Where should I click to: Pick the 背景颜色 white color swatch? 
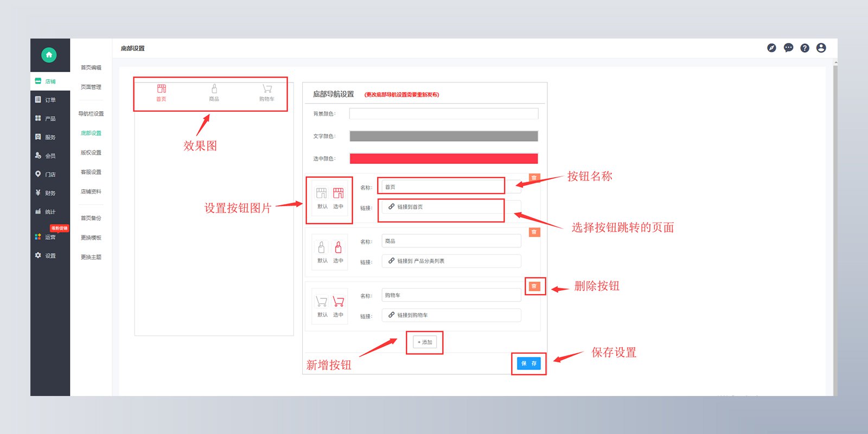(444, 113)
